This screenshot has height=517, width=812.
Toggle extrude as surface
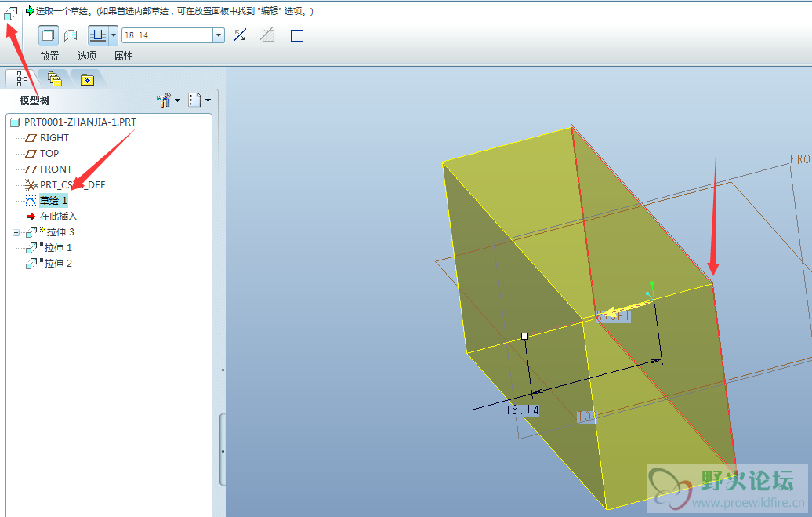point(71,35)
